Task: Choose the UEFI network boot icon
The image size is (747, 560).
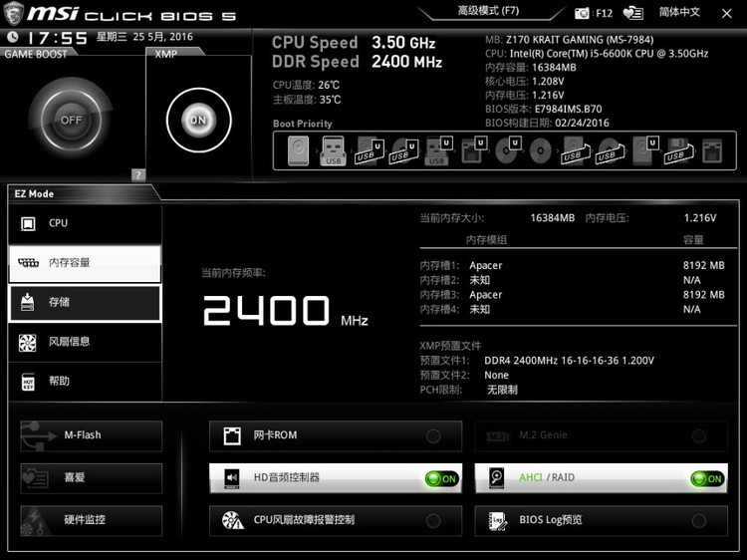Action: (x=473, y=151)
